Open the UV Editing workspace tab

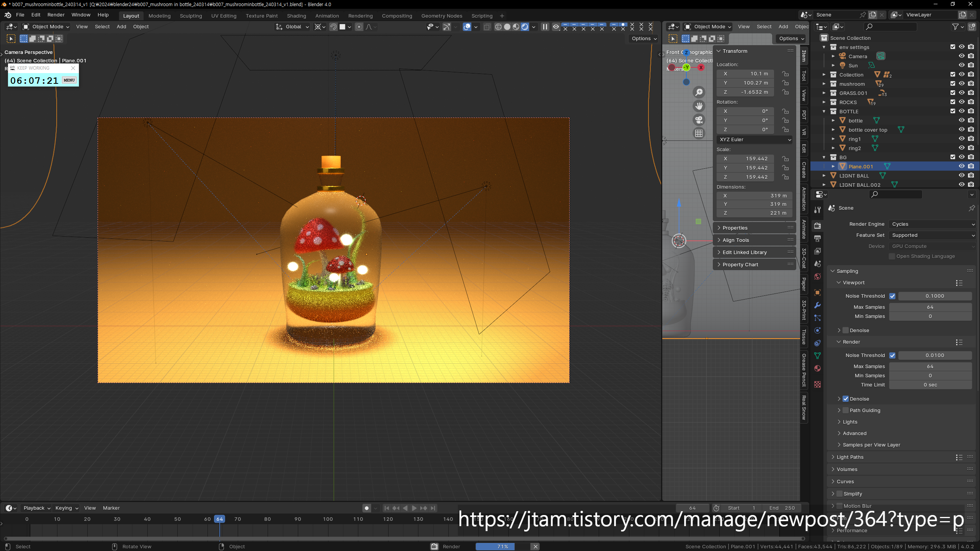coord(224,16)
